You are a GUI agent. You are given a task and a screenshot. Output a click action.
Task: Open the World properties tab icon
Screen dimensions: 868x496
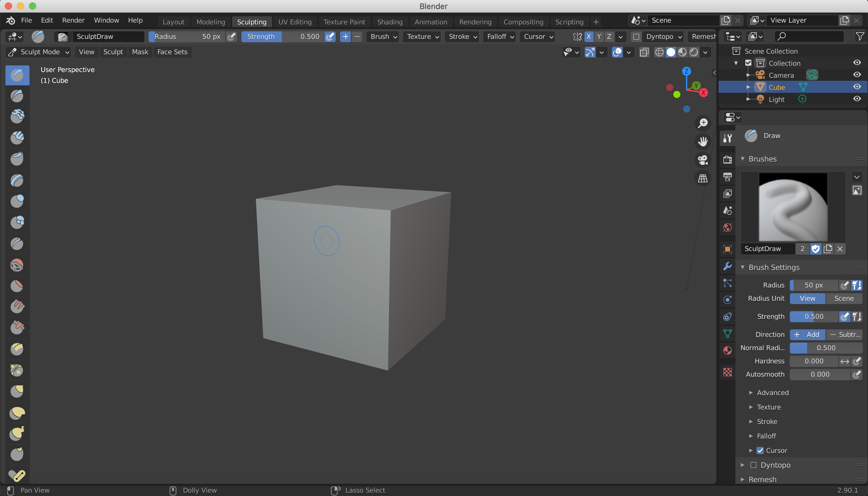pos(727,228)
